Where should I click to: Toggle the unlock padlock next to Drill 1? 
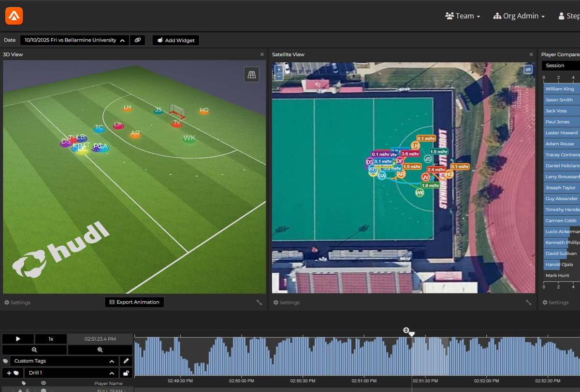tap(126, 373)
